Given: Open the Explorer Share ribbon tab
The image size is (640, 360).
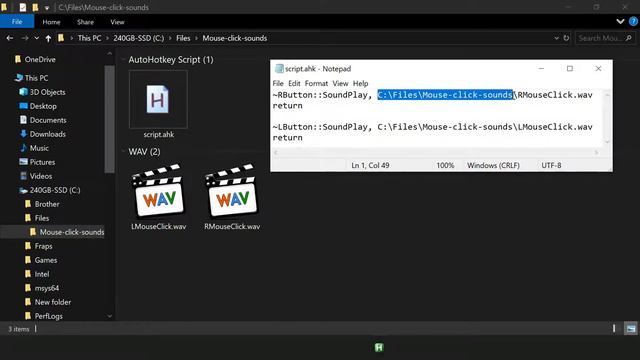Looking at the screenshot, I should click(85, 22).
